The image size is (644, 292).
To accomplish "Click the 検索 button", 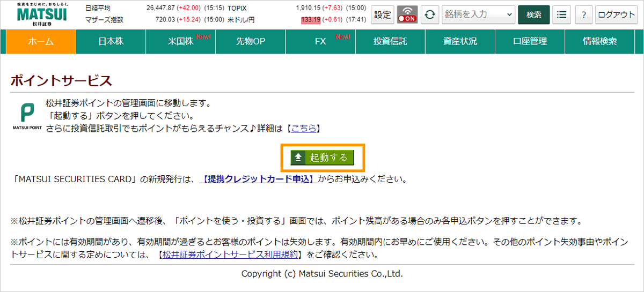I will (x=534, y=15).
